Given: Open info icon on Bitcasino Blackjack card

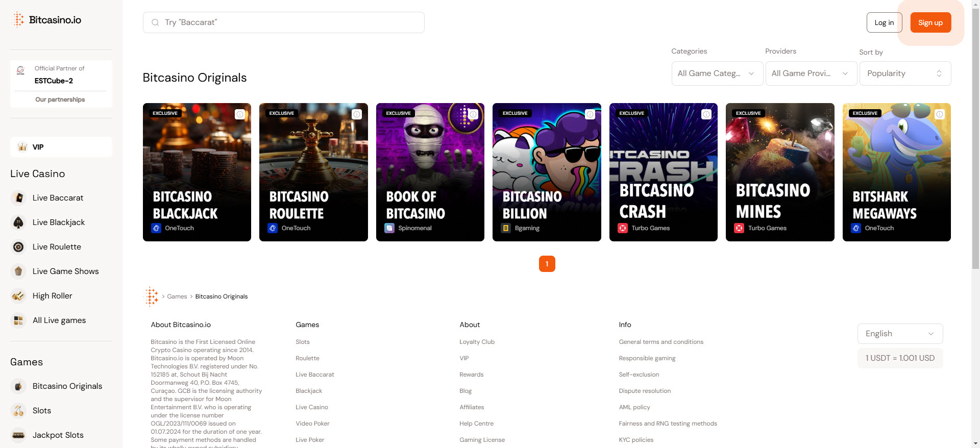Looking at the screenshot, I should [240, 114].
